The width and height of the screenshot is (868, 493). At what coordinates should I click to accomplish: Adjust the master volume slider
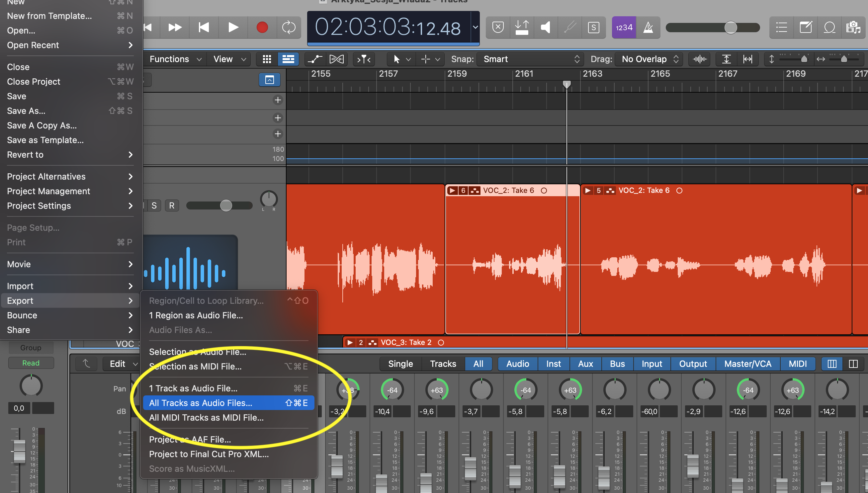731,27
